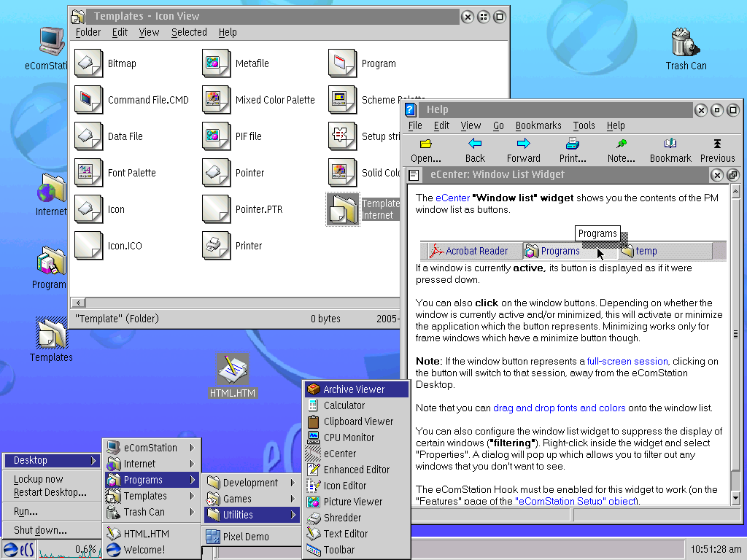This screenshot has height=560, width=747.
Task: Click the eCenter clock display
Action: [715, 550]
